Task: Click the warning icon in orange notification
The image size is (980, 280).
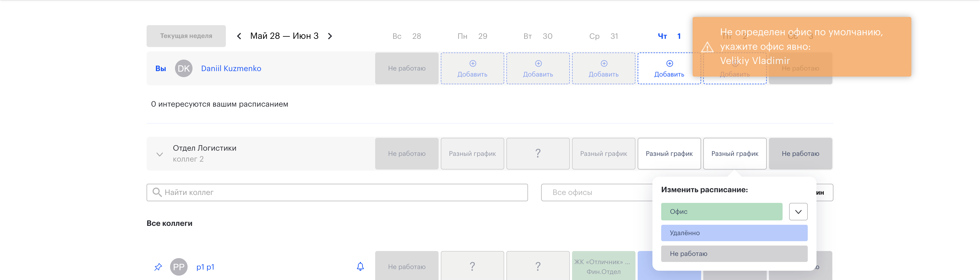Action: [x=707, y=47]
